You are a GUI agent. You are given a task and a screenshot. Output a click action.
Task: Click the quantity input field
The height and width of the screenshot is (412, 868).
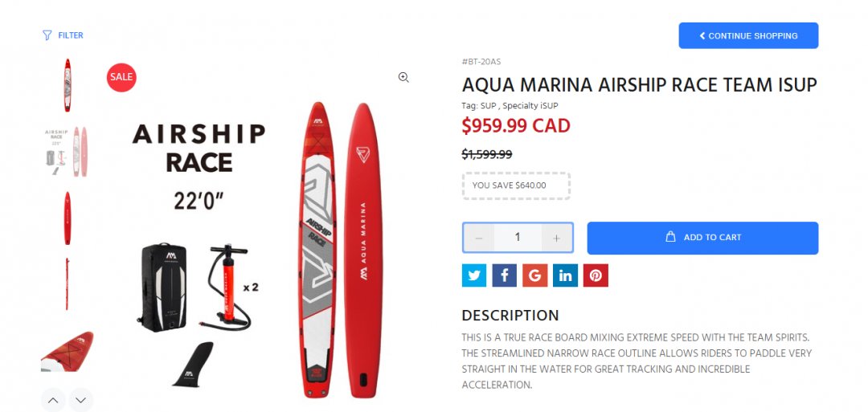[518, 238]
